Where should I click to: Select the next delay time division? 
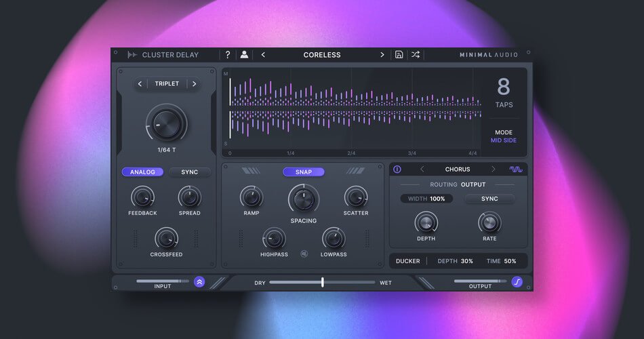click(x=195, y=84)
